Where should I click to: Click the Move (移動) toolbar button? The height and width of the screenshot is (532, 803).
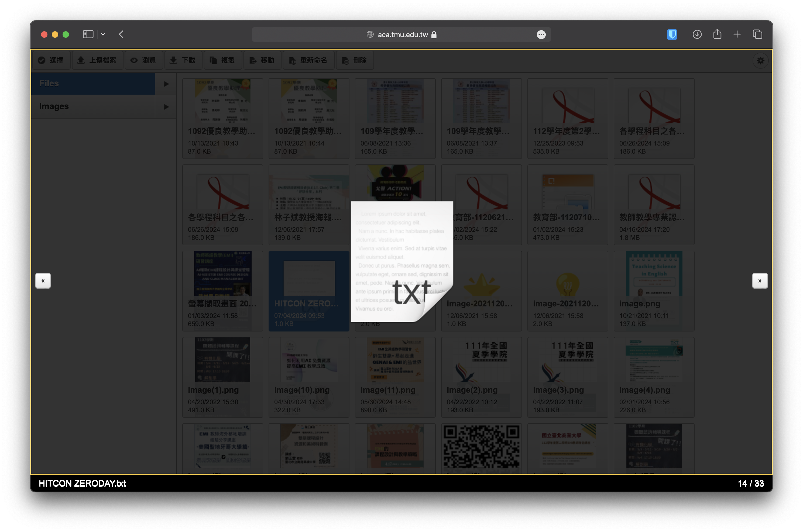pos(262,60)
